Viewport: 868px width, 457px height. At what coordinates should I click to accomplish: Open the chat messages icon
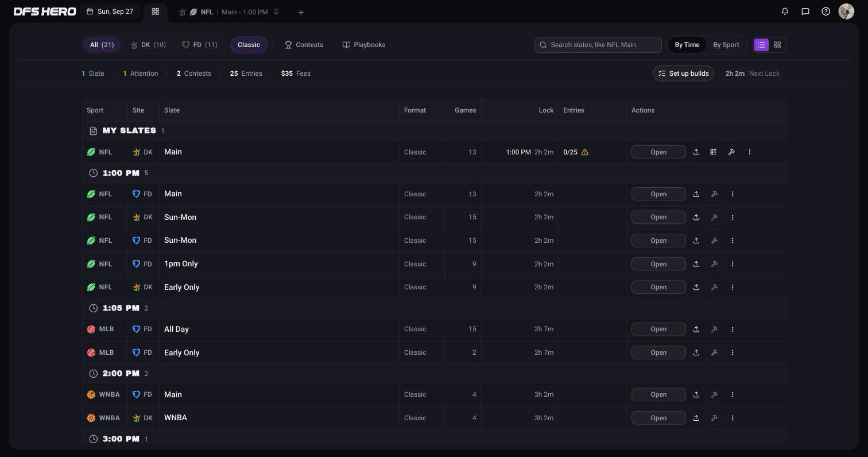pyautogui.click(x=805, y=11)
